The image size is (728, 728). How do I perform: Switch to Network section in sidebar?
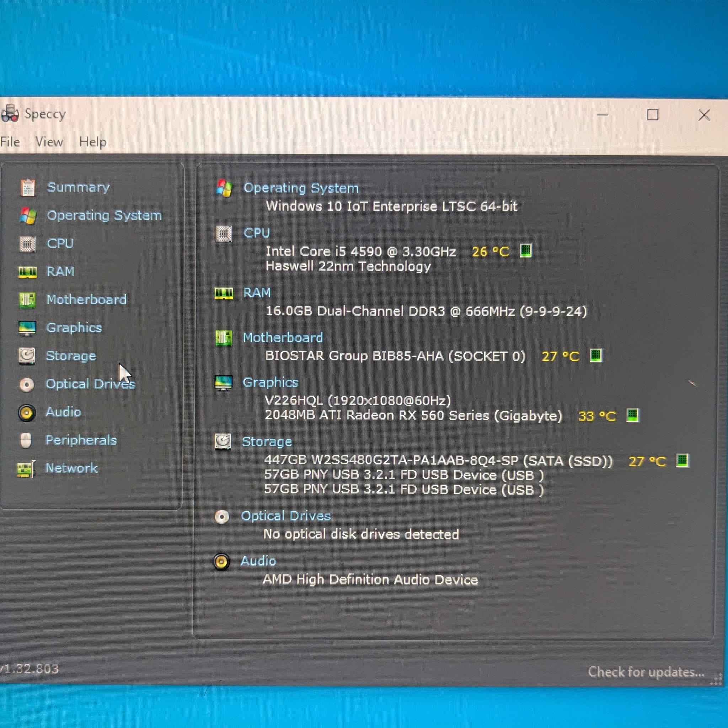pos(71,469)
